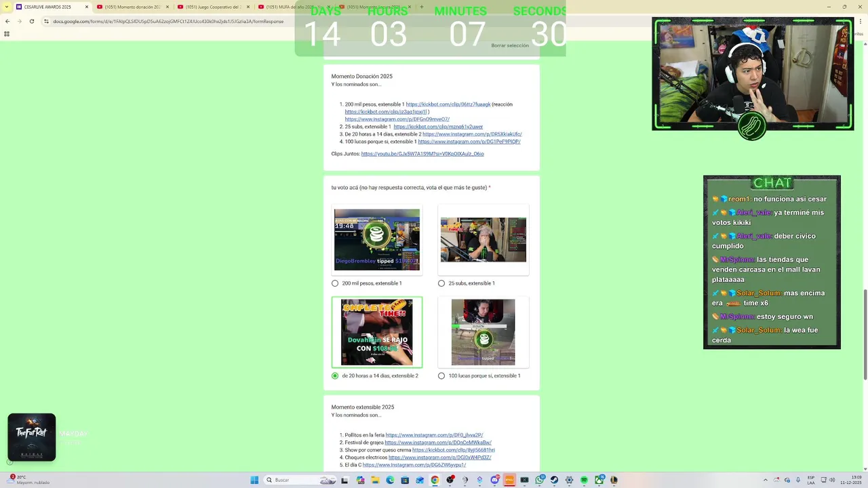Open Windows Start menu

coord(254,480)
